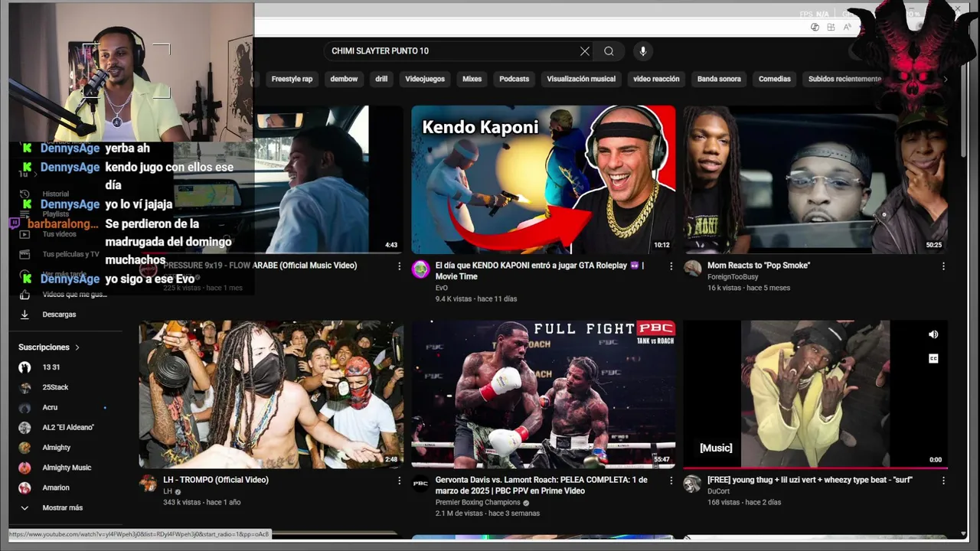Image resolution: width=980 pixels, height=551 pixels.
Task: Open EvO channel avatar
Action: point(420,269)
